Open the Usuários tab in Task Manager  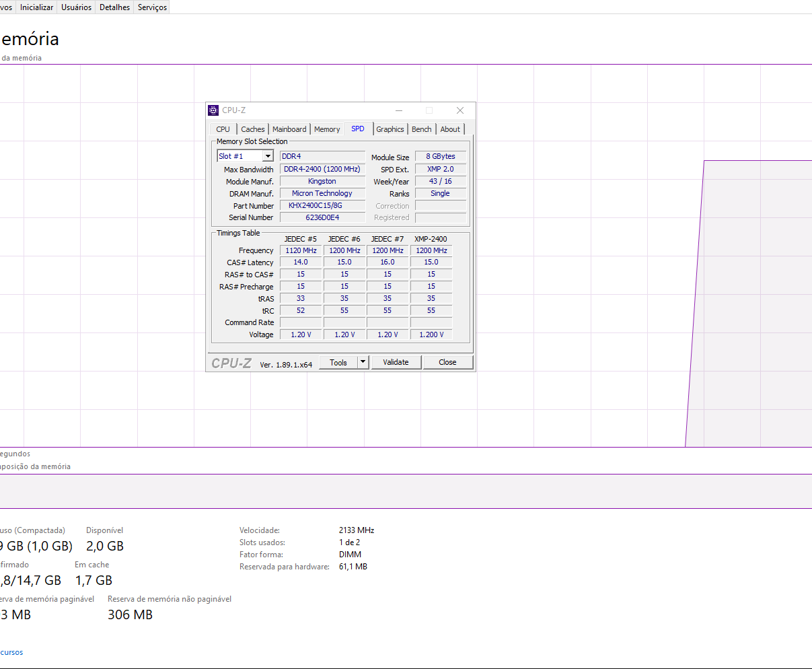click(77, 7)
